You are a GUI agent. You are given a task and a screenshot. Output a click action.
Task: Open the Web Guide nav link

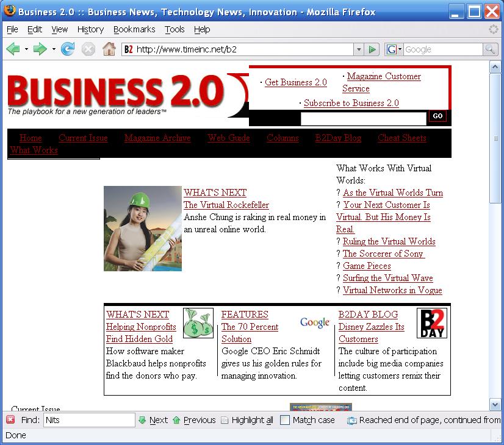229,138
